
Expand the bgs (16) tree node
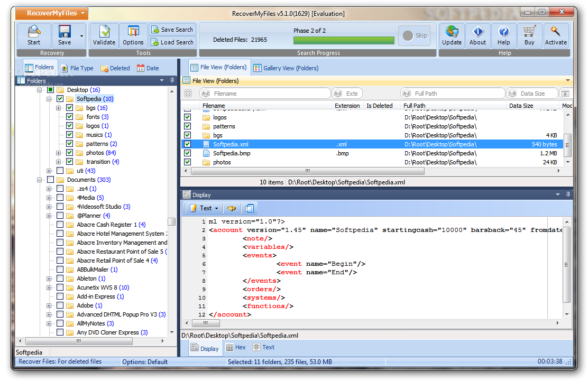(58, 108)
